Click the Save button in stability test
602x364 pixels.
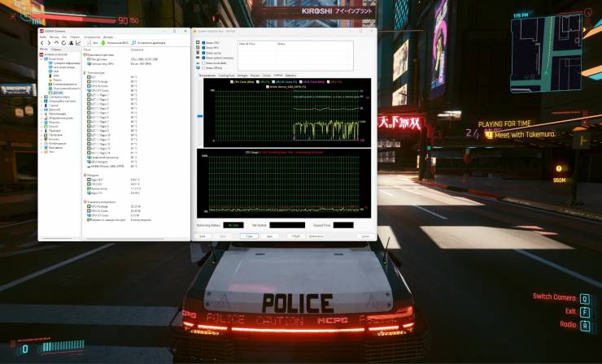click(x=269, y=236)
